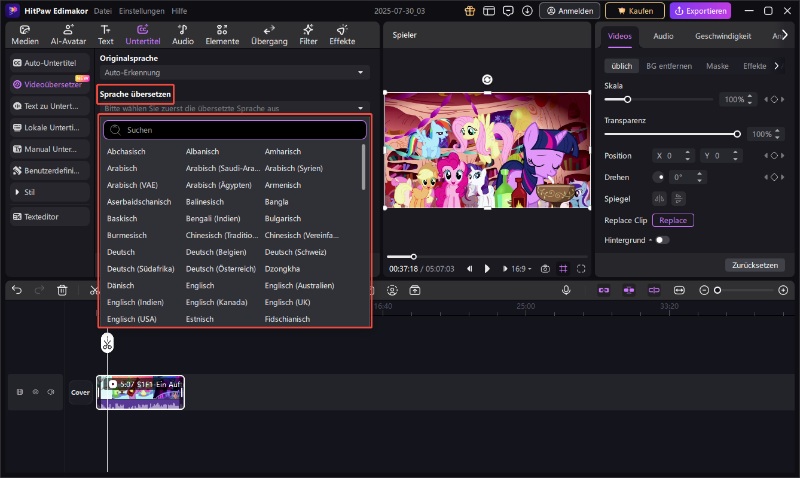Enter fullscreen preview mode
The image size is (800, 478).
coord(581,269)
